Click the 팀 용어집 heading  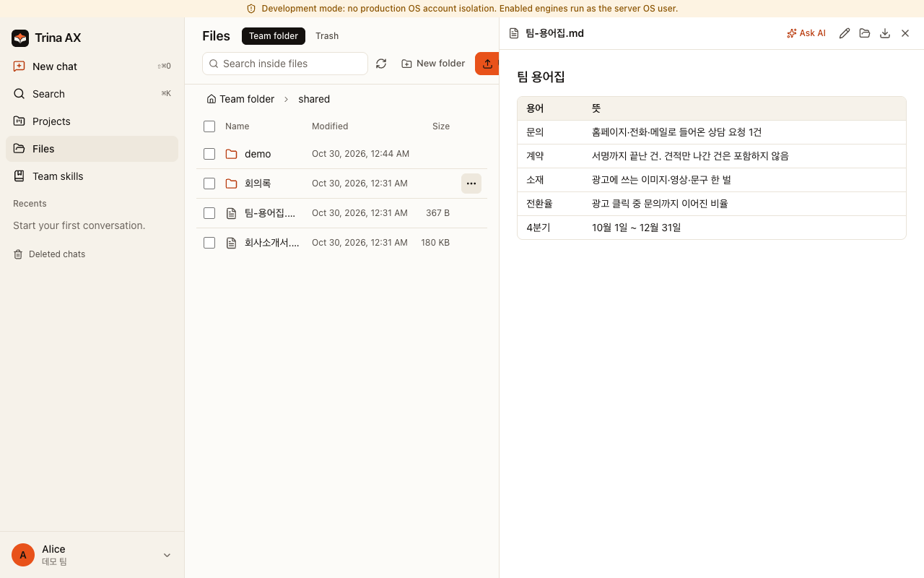click(541, 77)
